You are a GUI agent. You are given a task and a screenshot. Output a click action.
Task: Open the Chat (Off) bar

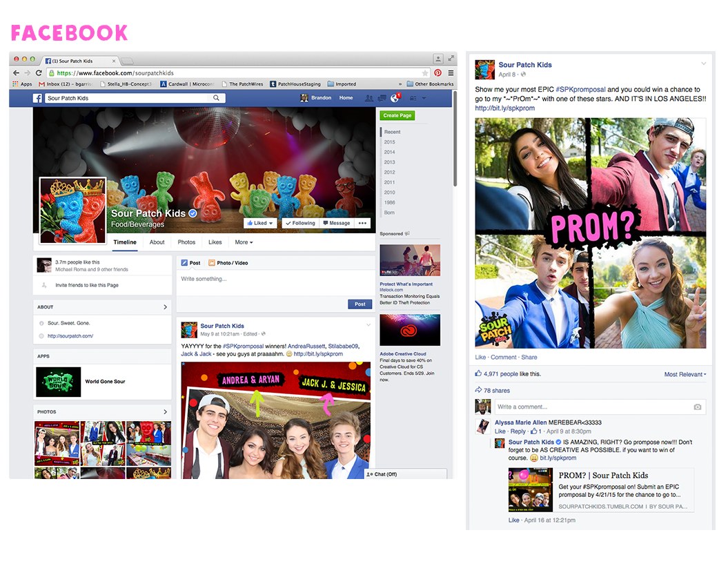click(406, 474)
